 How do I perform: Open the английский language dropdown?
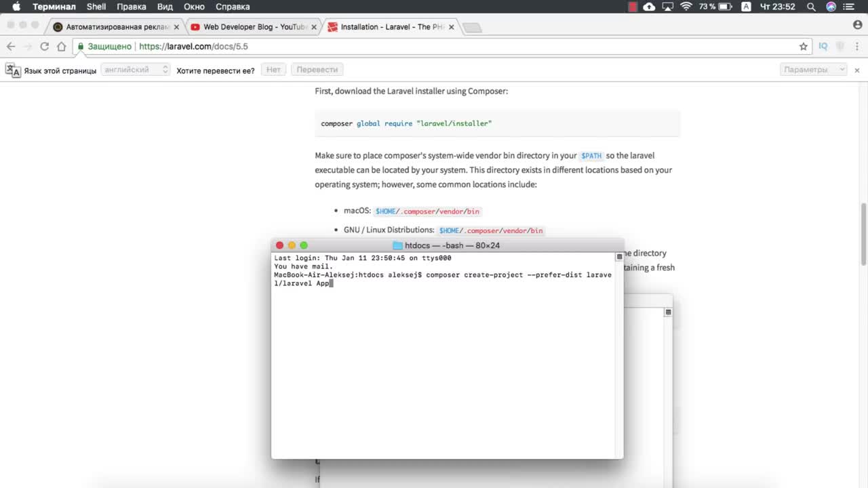(135, 70)
